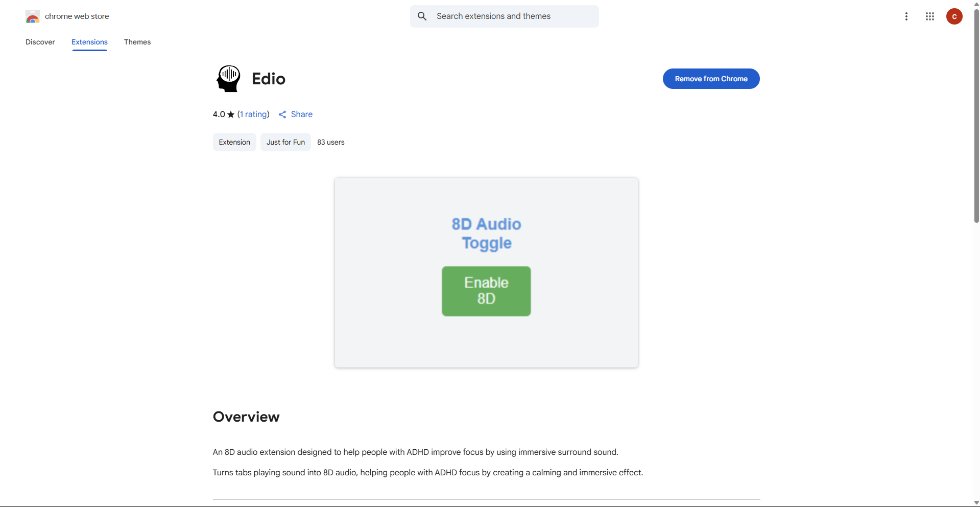Click the Overview heading
The height and width of the screenshot is (507, 980).
point(246,417)
